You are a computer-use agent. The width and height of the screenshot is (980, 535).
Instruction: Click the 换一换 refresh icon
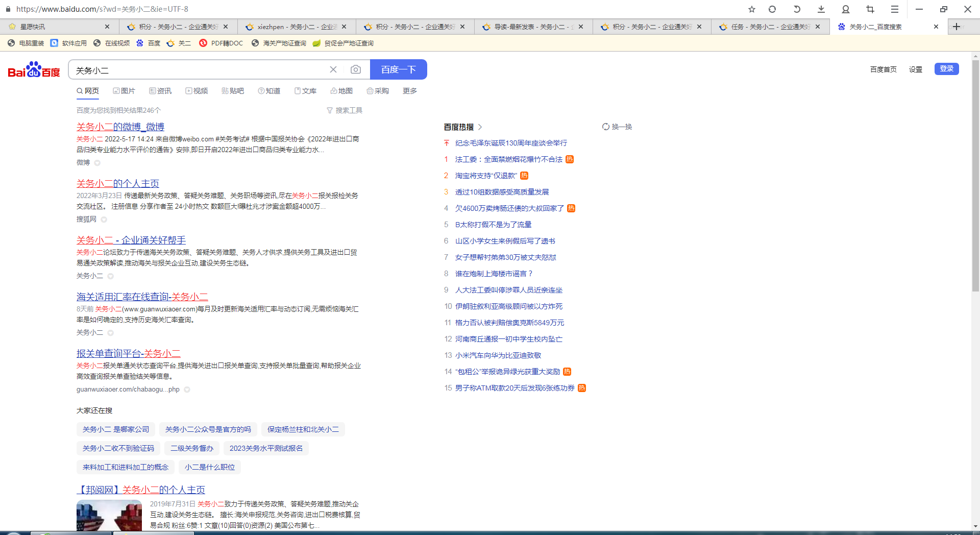tap(606, 127)
